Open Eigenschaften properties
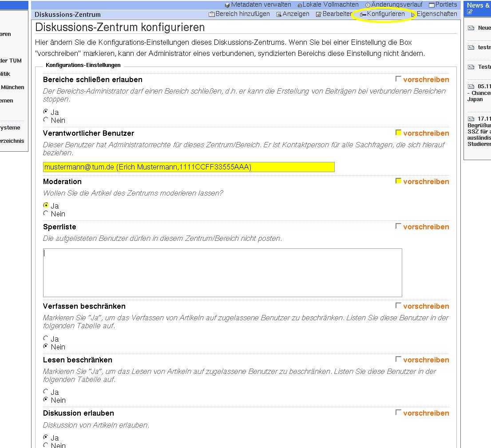The image size is (491, 448). point(434,14)
